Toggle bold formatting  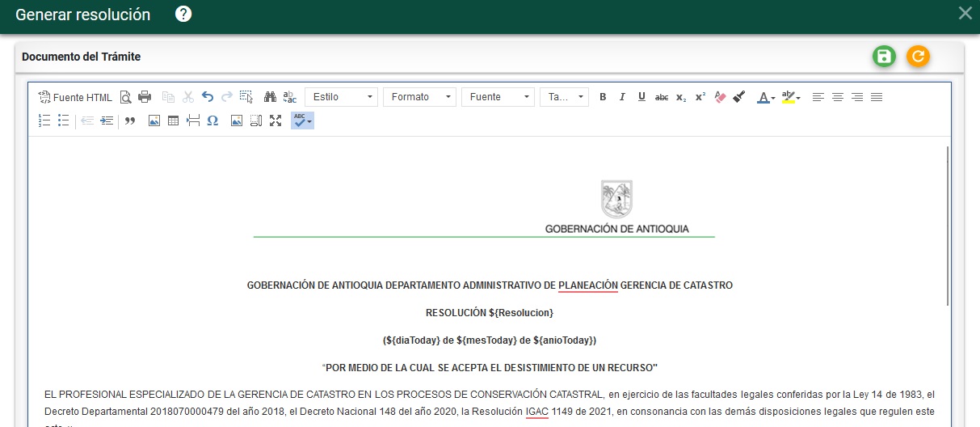(603, 97)
